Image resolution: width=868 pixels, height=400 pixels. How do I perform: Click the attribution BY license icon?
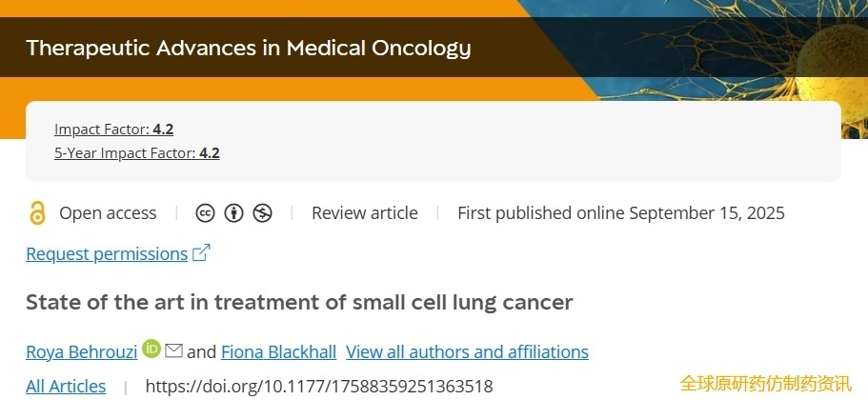[x=233, y=213]
